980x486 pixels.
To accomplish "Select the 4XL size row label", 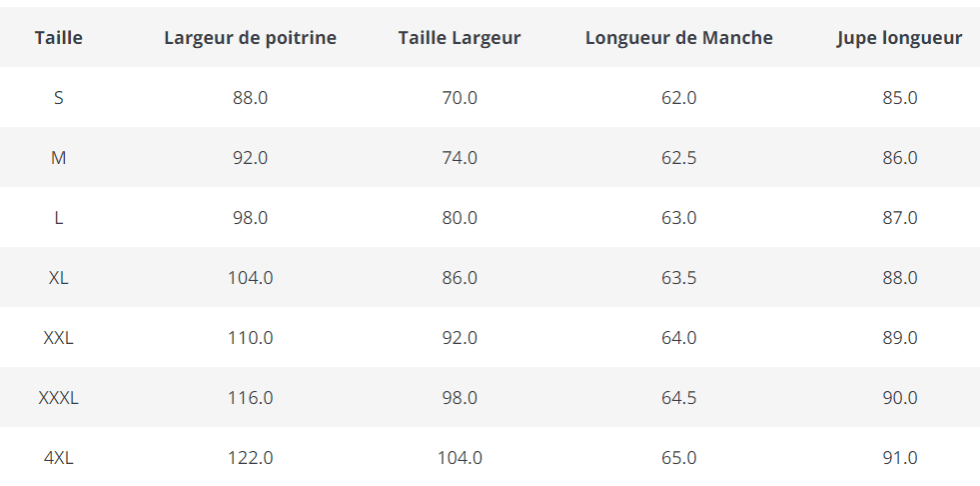I will click(58, 458).
